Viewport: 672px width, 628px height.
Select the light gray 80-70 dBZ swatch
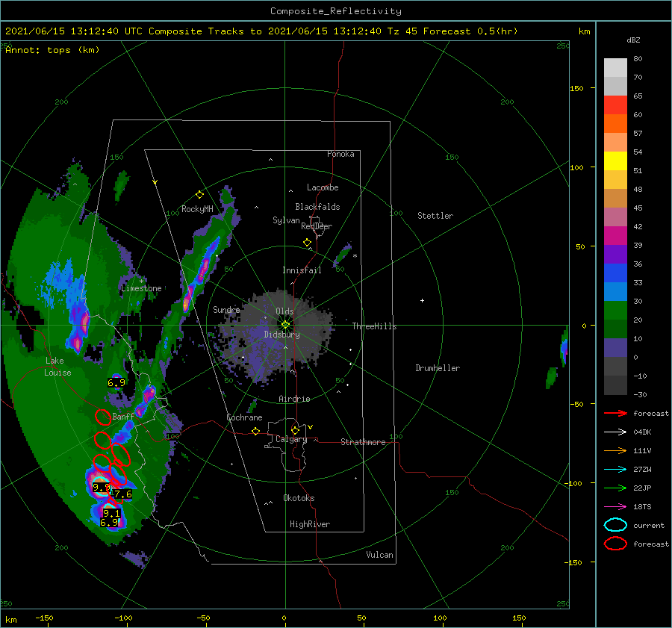click(615, 68)
